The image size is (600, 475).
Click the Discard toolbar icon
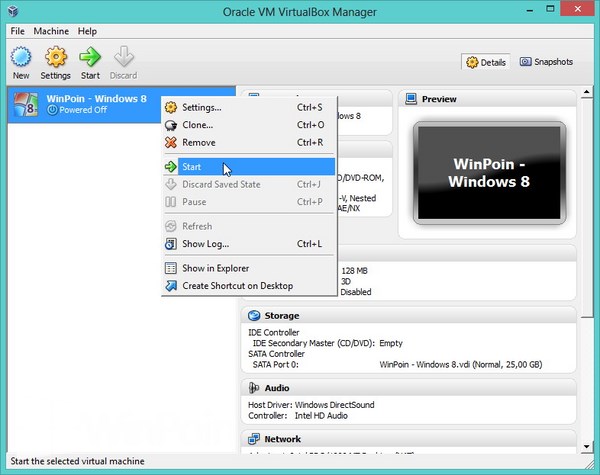tap(124, 57)
